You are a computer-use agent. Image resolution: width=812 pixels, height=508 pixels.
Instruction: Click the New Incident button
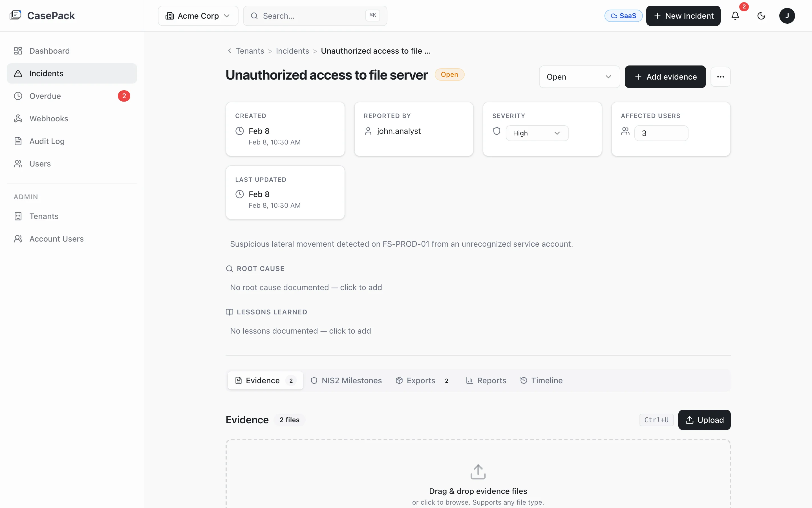click(683, 16)
